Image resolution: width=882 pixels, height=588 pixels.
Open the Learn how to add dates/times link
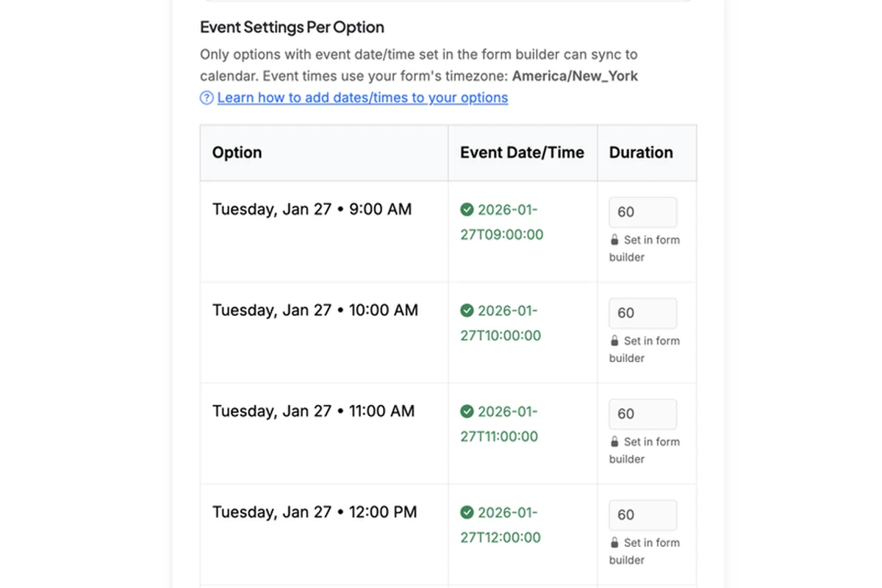point(362,97)
